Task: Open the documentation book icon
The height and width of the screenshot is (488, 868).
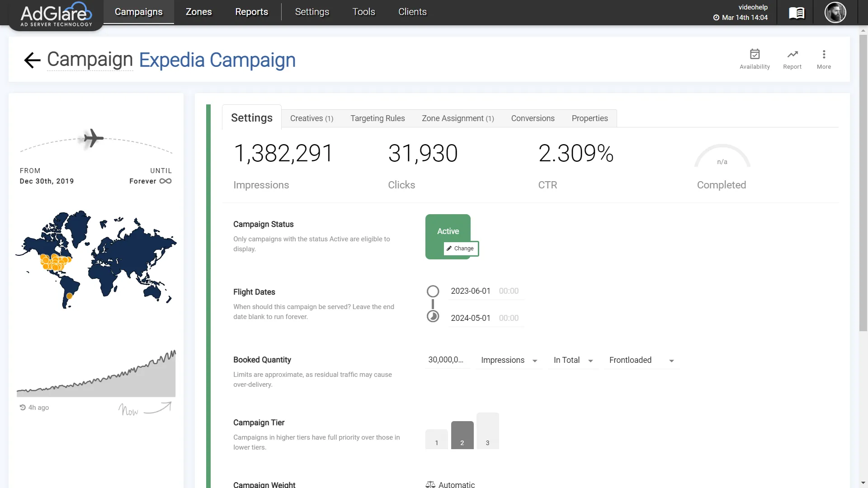Action: (x=797, y=13)
